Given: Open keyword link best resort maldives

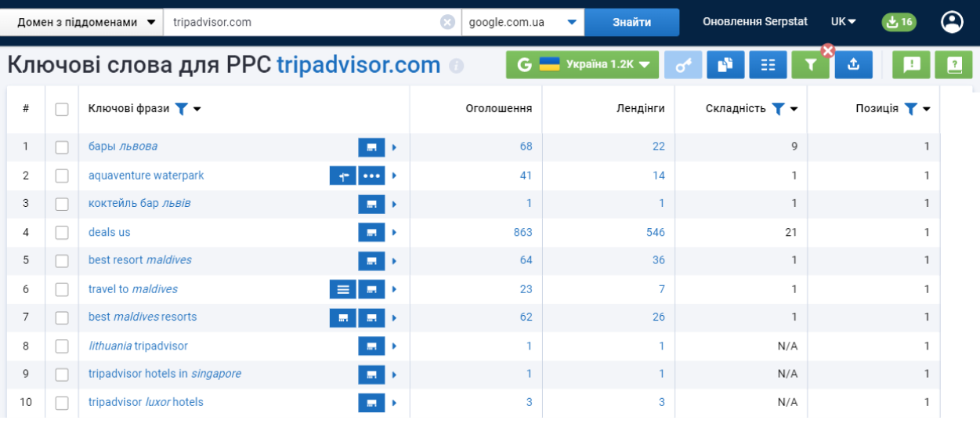Looking at the screenshot, I should click(140, 260).
